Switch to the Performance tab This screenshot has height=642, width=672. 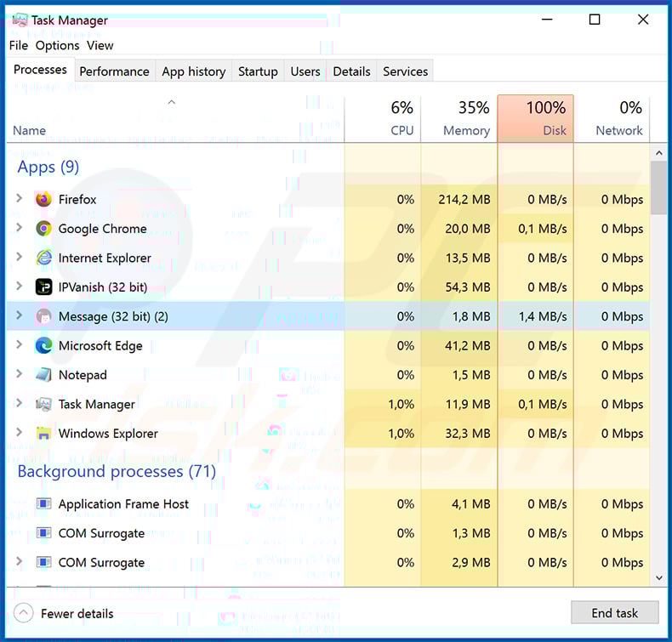(114, 71)
